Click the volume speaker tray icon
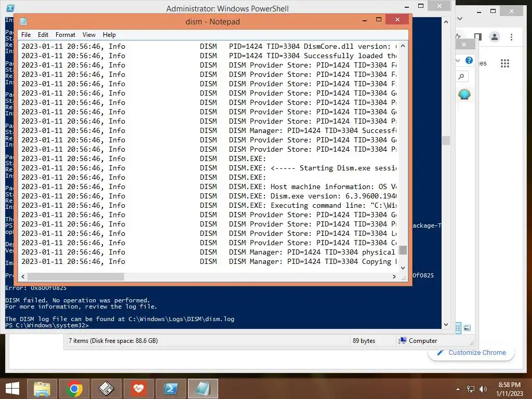This screenshot has width=532, height=399. click(483, 389)
